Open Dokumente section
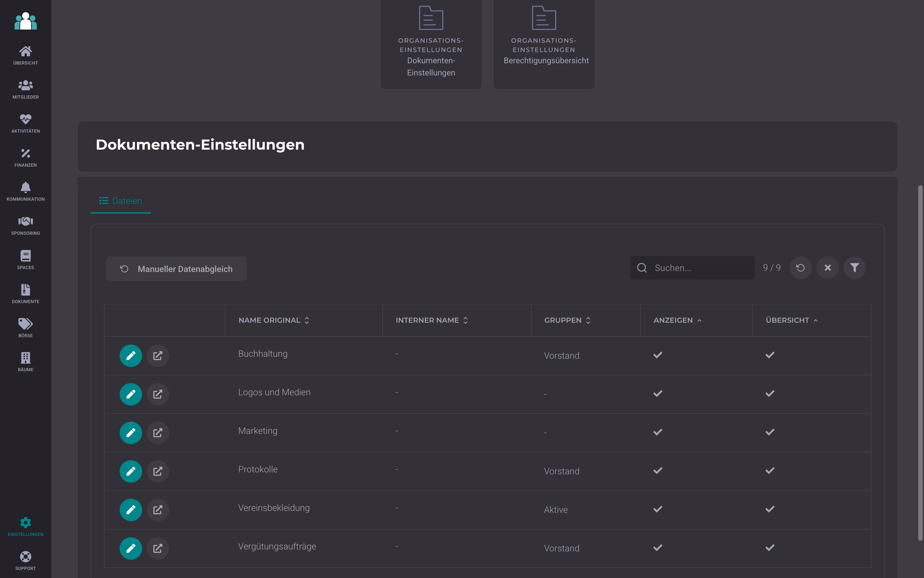Screen dimensions: 924x578 (x=26, y=294)
